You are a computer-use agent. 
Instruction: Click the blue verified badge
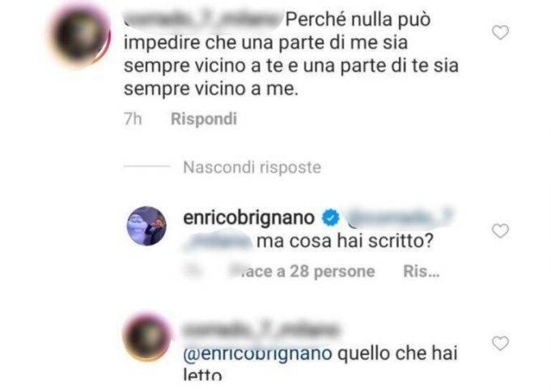point(331,218)
